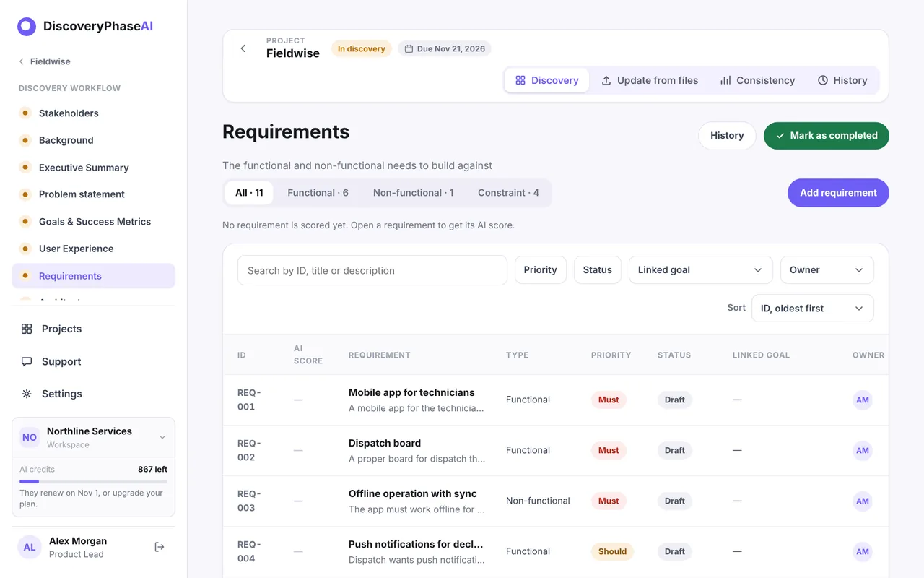Open the User Experience step
924x578 pixels.
[93, 249]
